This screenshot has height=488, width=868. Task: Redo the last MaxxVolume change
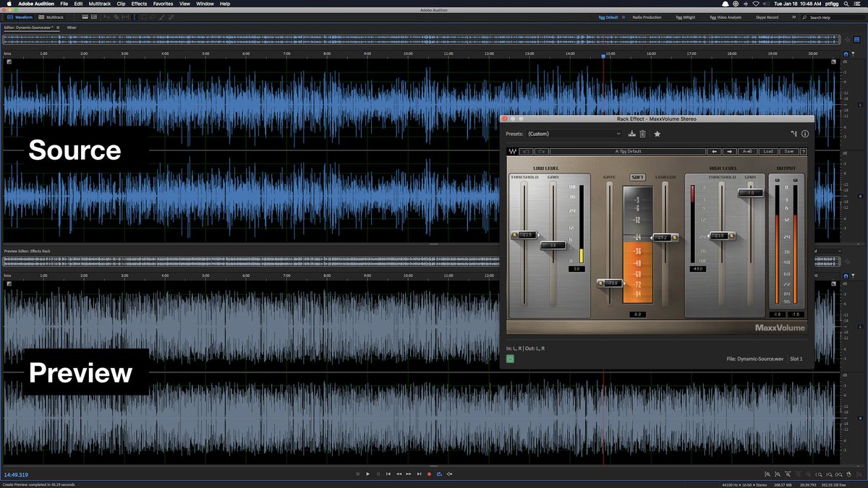[x=542, y=152]
